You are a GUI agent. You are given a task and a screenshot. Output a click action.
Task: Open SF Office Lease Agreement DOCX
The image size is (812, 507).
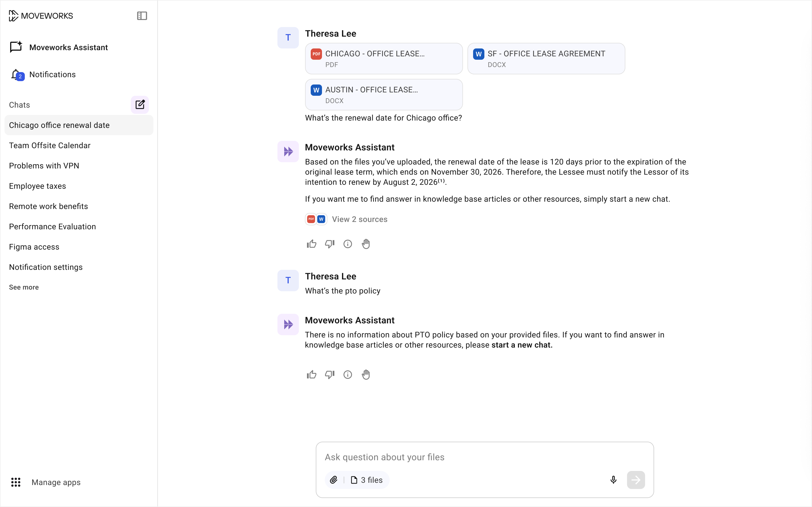[546, 59]
